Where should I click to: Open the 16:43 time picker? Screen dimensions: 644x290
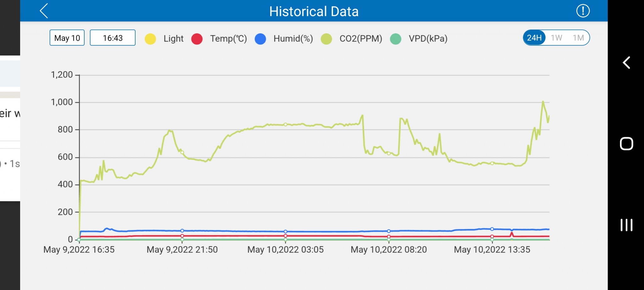tap(113, 38)
